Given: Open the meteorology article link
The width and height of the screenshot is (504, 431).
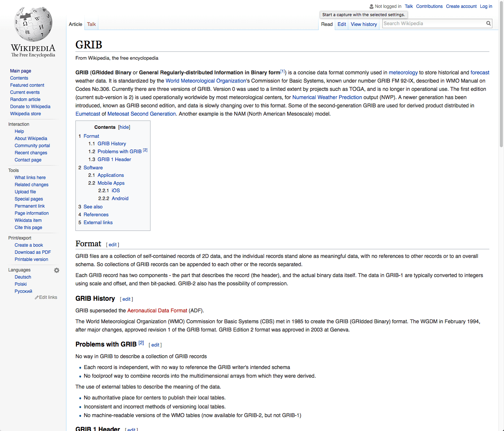Looking at the screenshot, I should click(x=403, y=72).
